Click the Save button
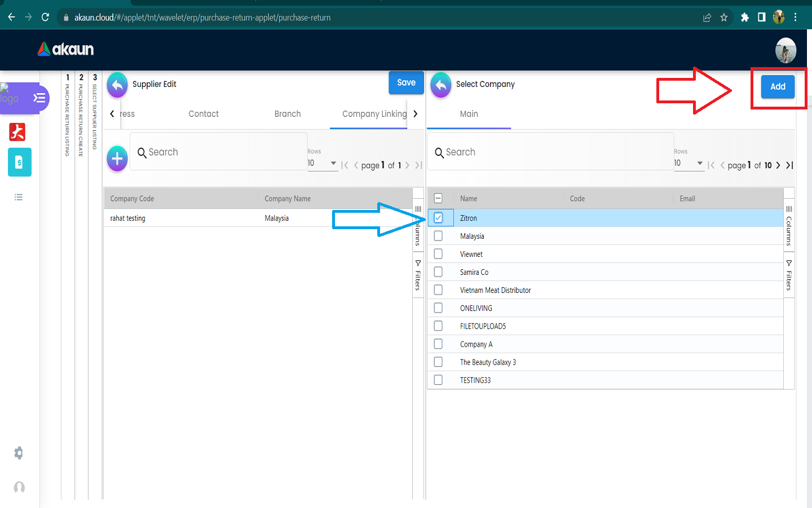The image size is (812, 508). 406,83
